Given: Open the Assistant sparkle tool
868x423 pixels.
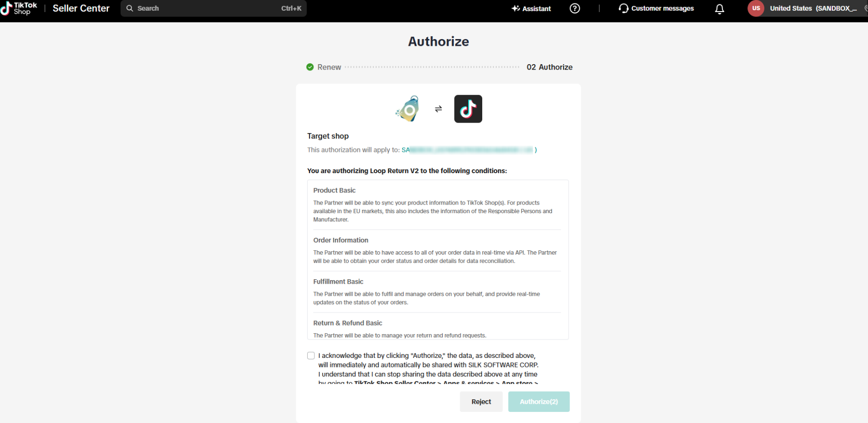Looking at the screenshot, I should [x=531, y=8].
